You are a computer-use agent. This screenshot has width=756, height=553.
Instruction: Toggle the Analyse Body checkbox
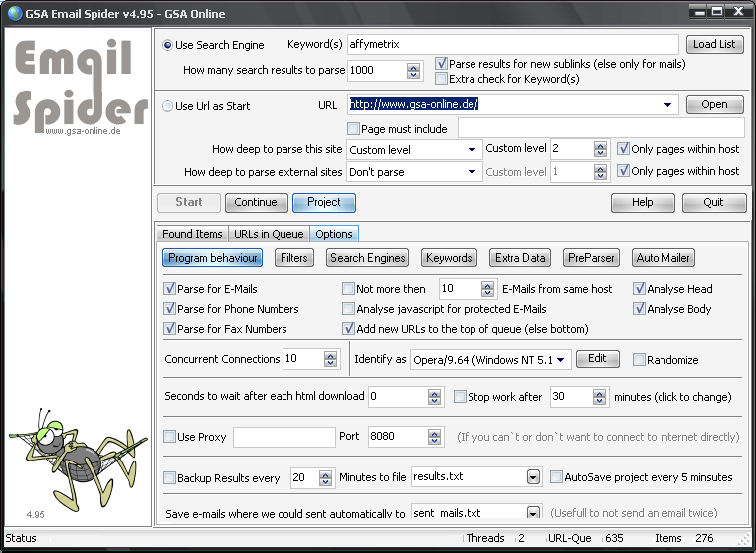(639, 308)
